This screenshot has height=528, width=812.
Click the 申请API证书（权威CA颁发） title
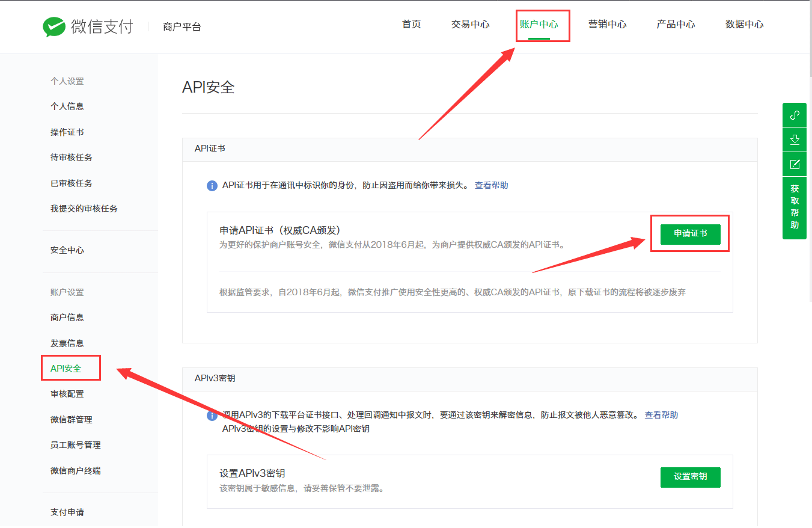(281, 230)
